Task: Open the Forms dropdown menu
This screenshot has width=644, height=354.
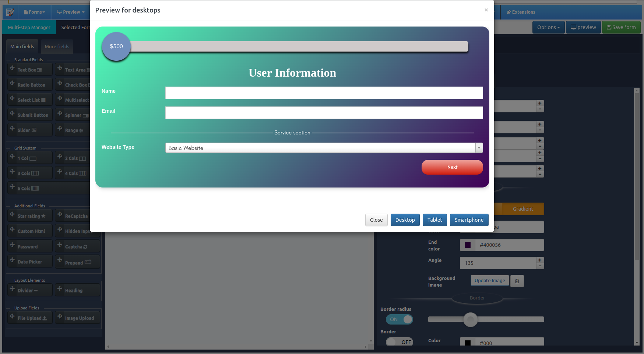Action: coord(34,12)
